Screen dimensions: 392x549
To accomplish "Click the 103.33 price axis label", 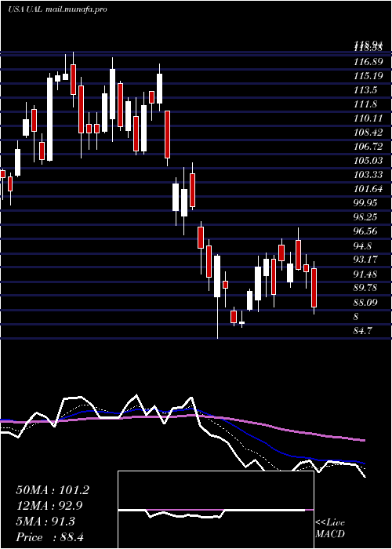I will tap(368, 175).
